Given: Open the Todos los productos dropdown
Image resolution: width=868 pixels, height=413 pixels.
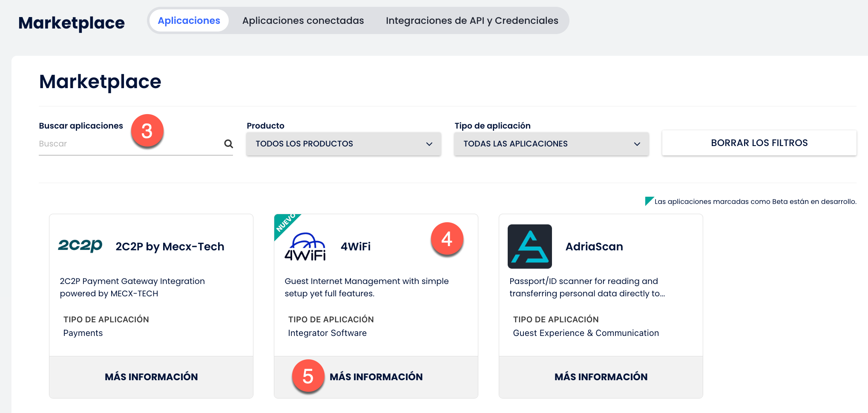Looking at the screenshot, I should [x=343, y=144].
